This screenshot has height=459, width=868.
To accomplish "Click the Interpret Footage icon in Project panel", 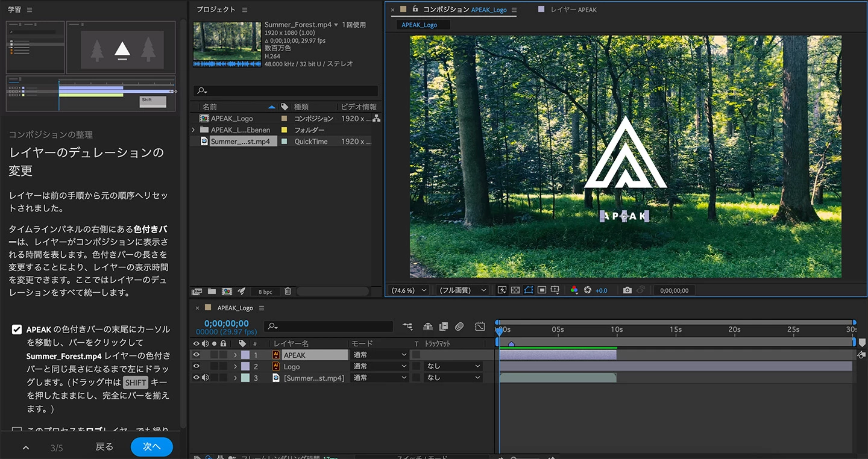I will (x=197, y=291).
